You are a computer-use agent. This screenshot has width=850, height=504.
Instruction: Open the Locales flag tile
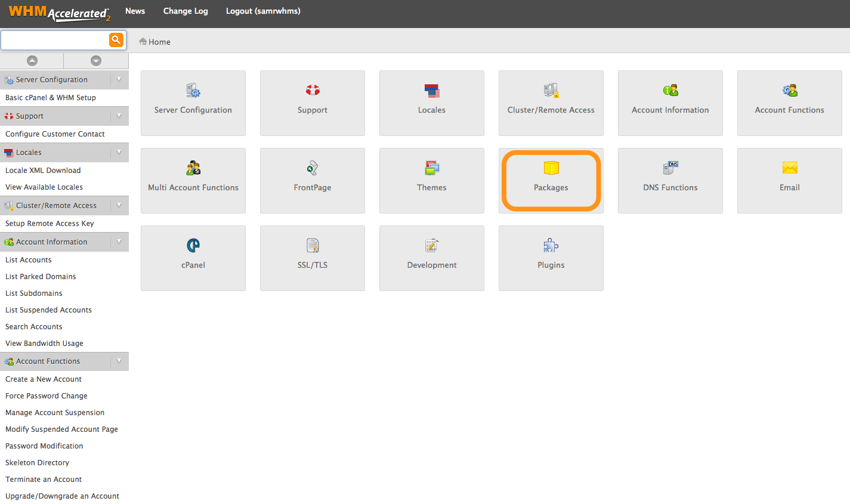pos(432,103)
